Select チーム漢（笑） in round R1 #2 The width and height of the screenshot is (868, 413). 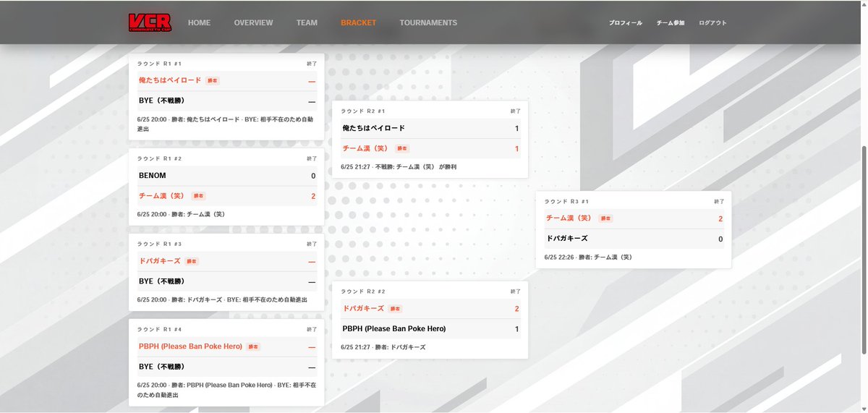tap(161, 196)
